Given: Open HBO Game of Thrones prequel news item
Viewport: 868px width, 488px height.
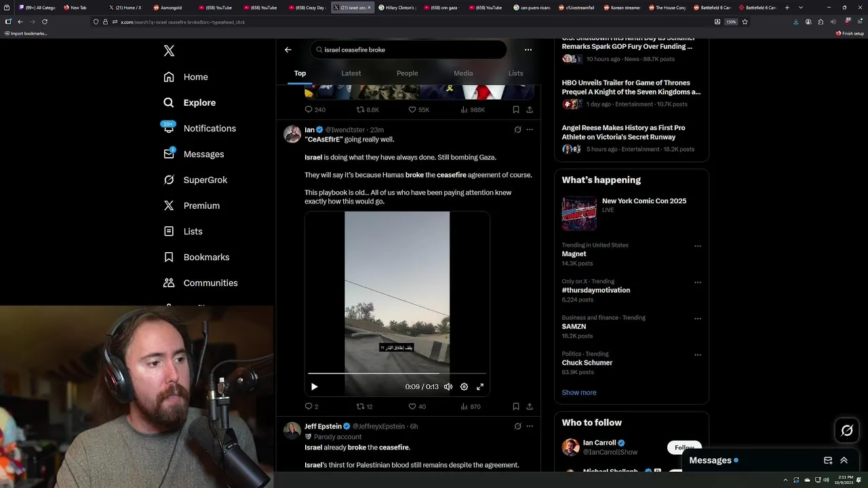Looking at the screenshot, I should (x=631, y=94).
